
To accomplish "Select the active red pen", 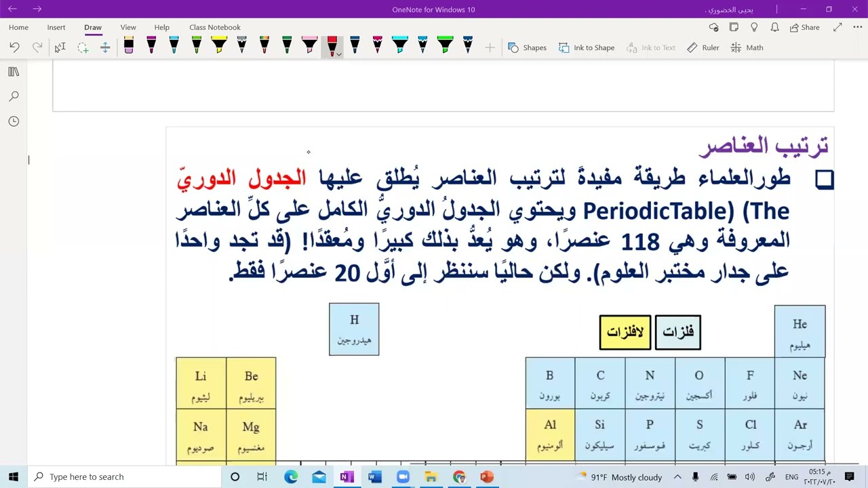I will click(332, 46).
